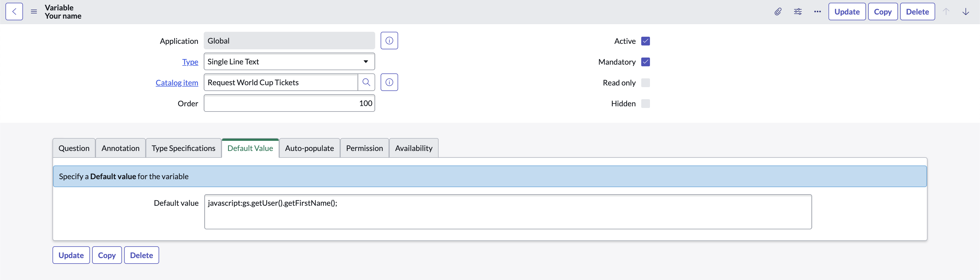Screen dimensions: 980x280
Task: Open the Catalog item search lookup
Action: pos(366,82)
